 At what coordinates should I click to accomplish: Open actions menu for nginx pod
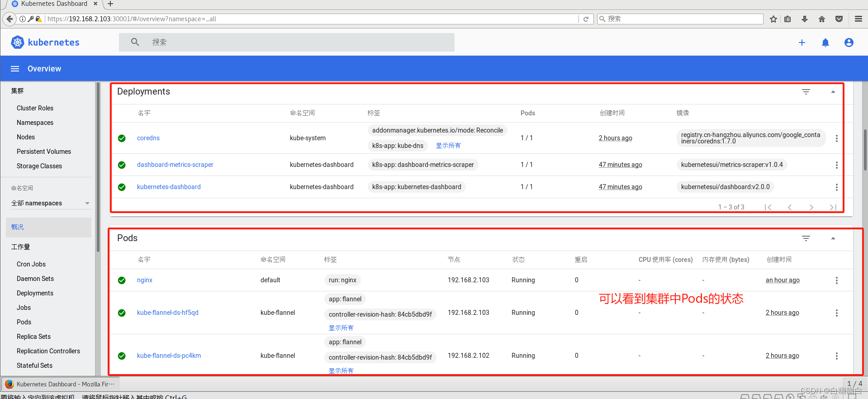point(836,280)
